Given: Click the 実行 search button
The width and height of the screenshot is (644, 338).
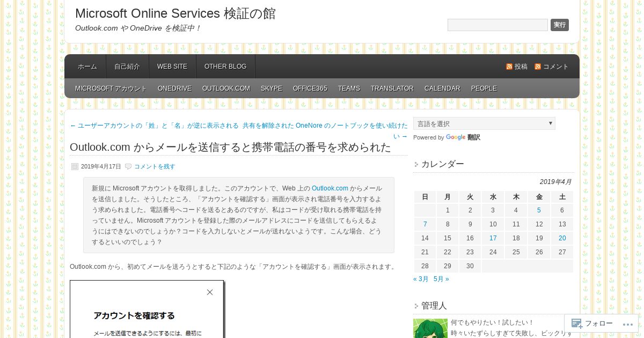Looking at the screenshot, I should (x=560, y=25).
